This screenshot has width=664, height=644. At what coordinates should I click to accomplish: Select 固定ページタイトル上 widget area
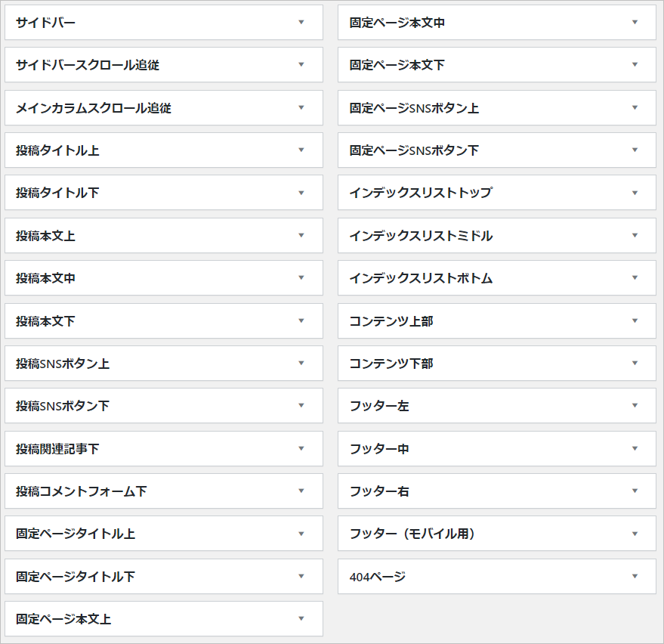click(164, 534)
